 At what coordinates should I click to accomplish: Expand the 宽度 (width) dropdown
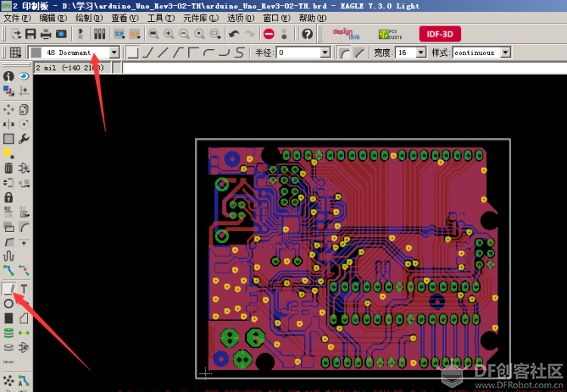coord(420,53)
